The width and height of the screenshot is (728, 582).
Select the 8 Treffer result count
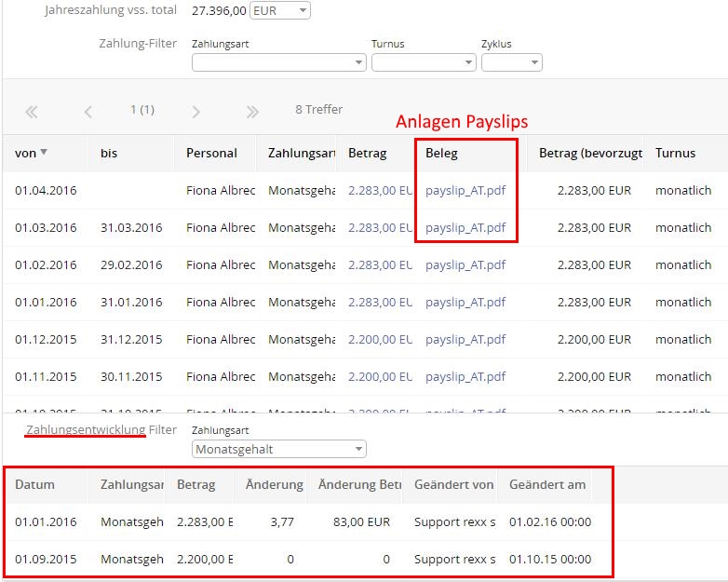coord(319,110)
